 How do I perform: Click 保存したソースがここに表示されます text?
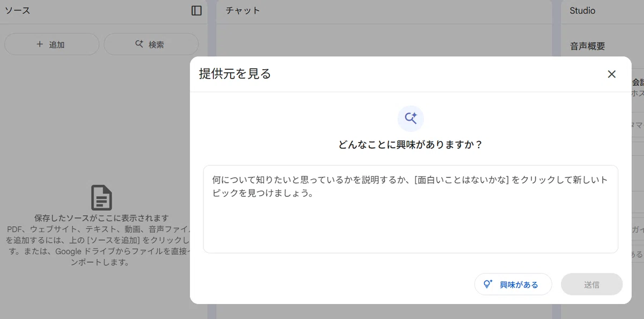pos(101,218)
